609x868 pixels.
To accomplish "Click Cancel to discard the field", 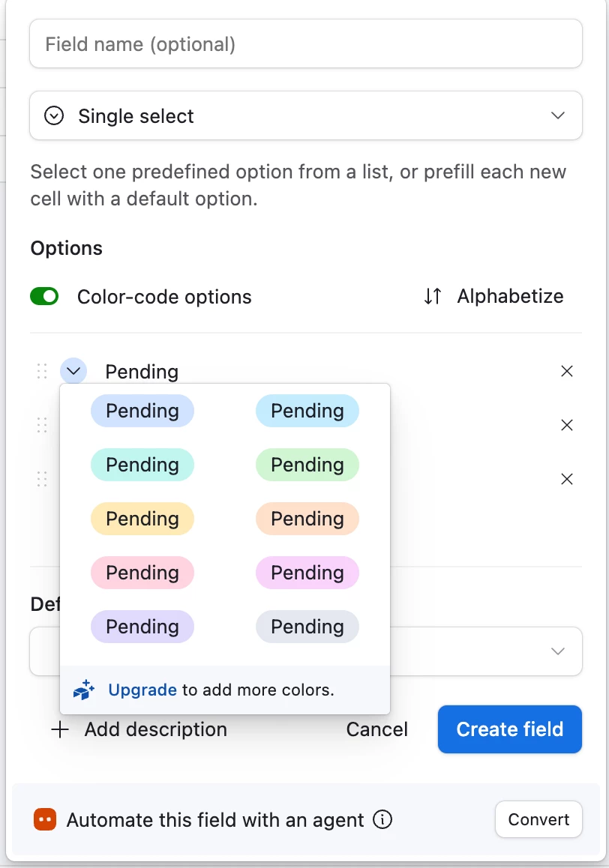I will 376,729.
